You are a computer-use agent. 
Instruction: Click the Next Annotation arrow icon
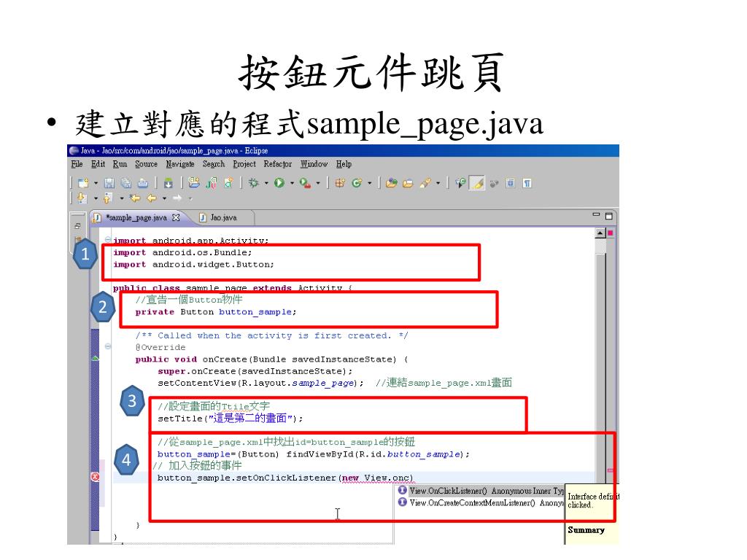tap(82, 198)
